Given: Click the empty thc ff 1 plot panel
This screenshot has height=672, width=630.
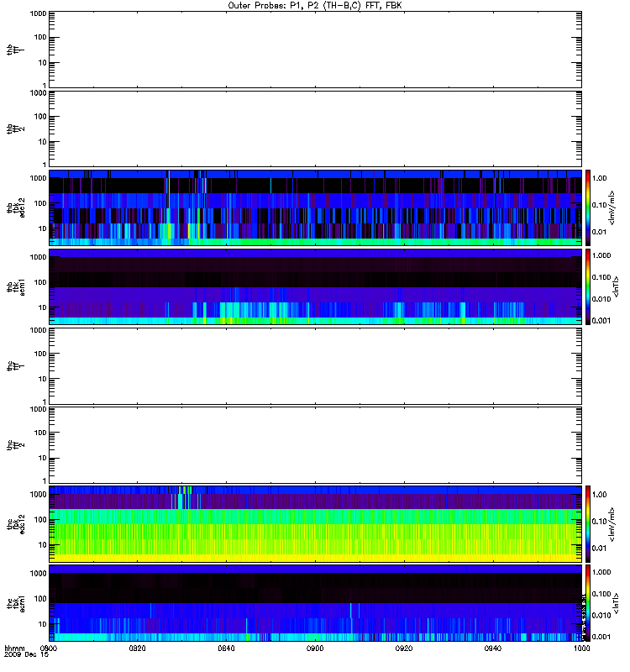Looking at the screenshot, I should click(x=315, y=365).
